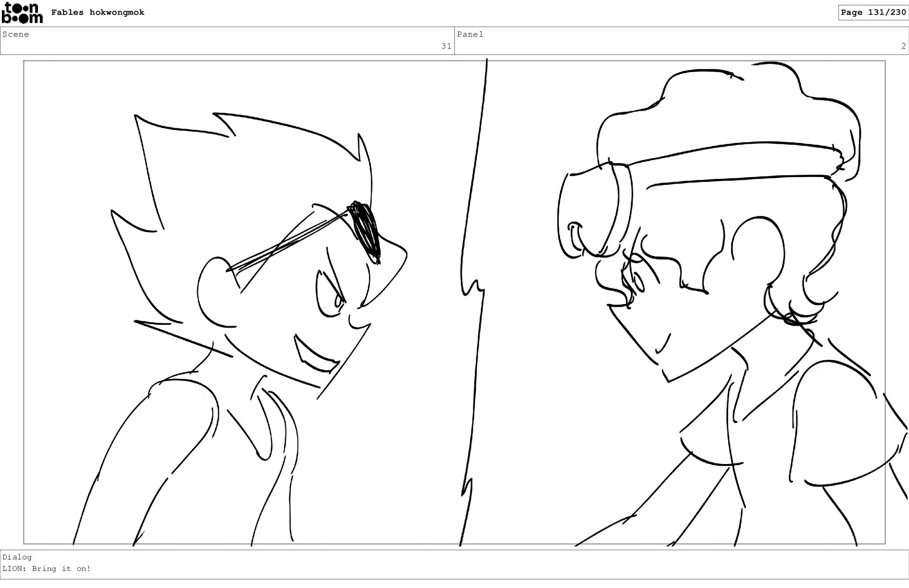Click the Page 131/230 indicator box
Viewport: 909px width, 588px height.
(873, 12)
